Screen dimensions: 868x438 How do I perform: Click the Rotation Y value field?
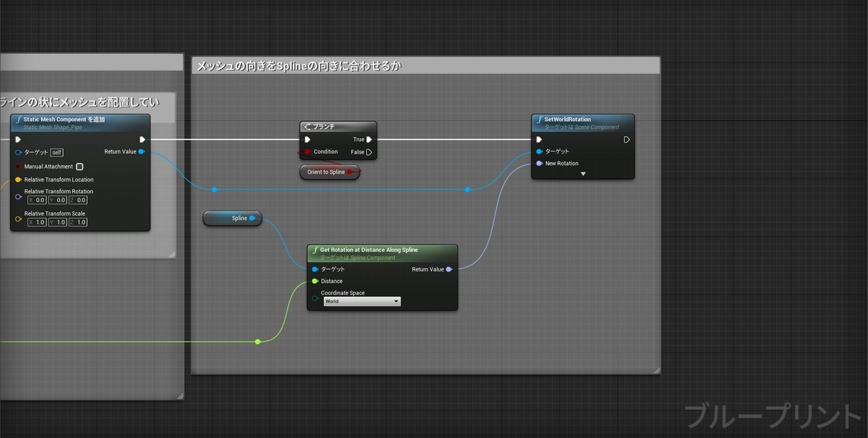pyautogui.click(x=57, y=200)
